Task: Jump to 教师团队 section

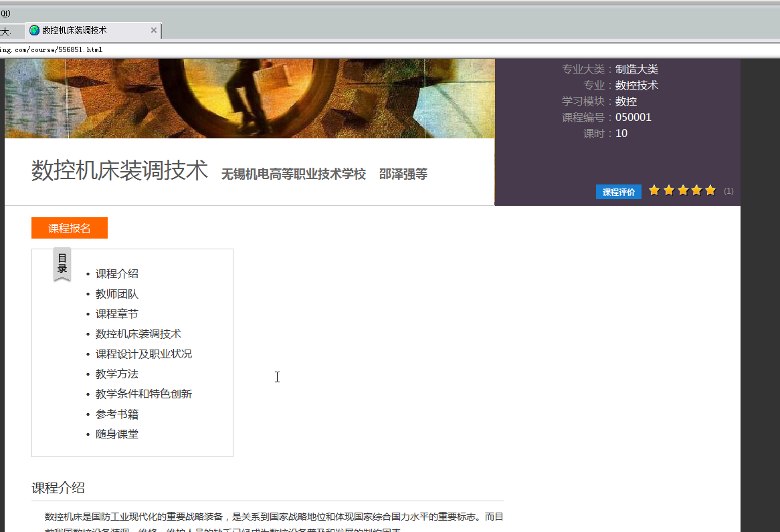Action: (x=117, y=293)
